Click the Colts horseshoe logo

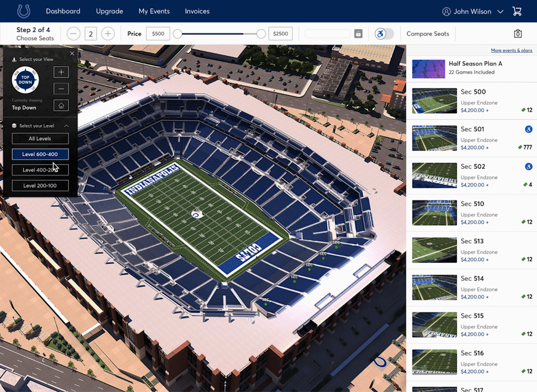tap(24, 11)
